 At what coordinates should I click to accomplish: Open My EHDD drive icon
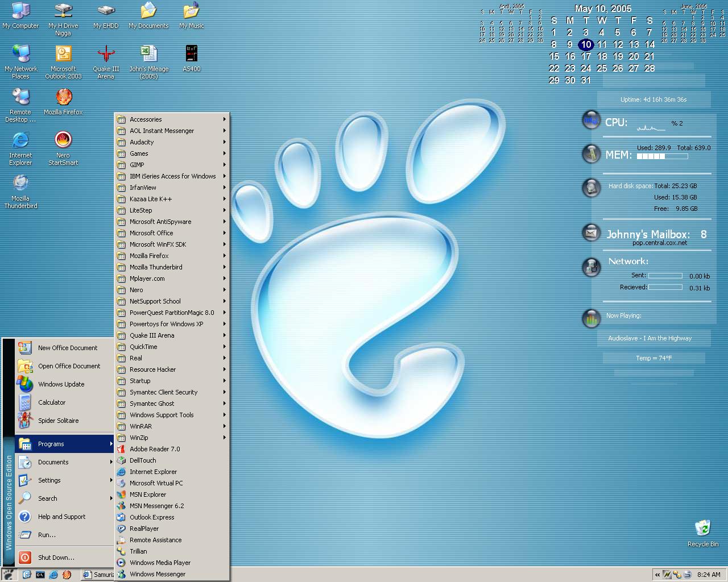point(106,15)
